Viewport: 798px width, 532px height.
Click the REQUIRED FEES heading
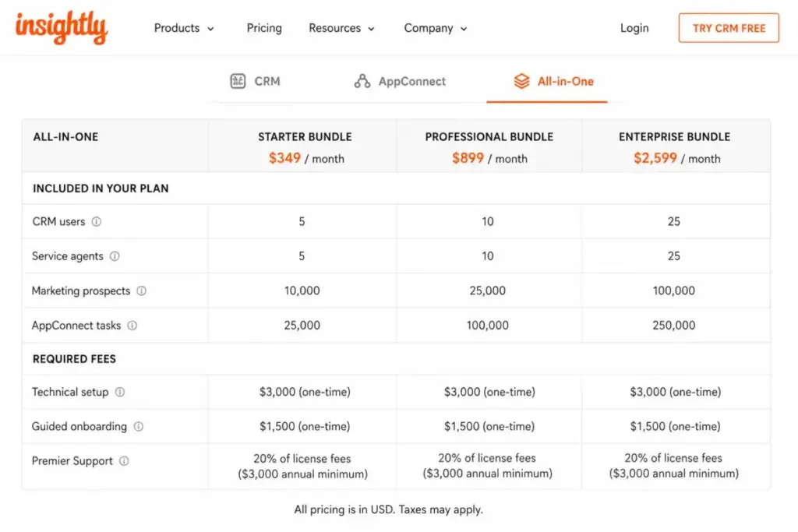pyautogui.click(x=74, y=359)
